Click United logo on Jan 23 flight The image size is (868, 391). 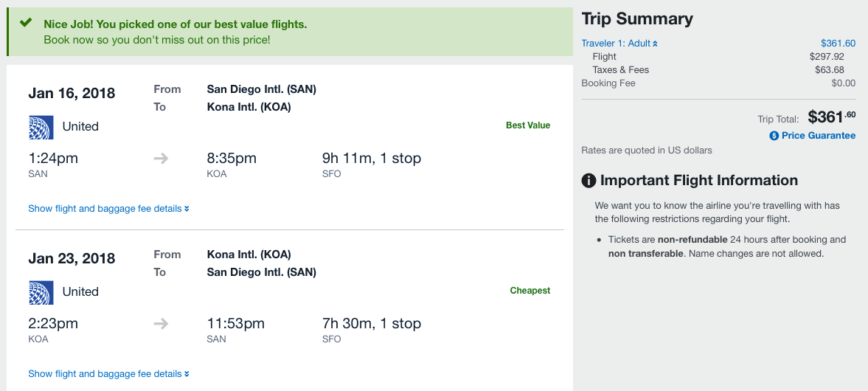point(41,292)
